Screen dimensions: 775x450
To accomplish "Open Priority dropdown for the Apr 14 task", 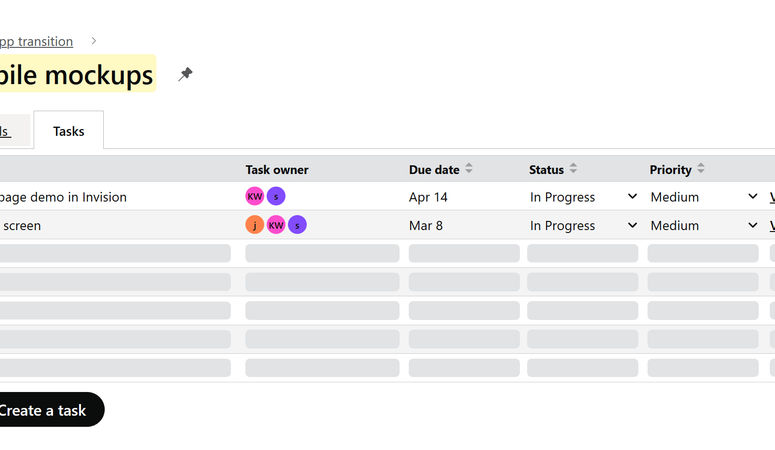I will pos(704,197).
